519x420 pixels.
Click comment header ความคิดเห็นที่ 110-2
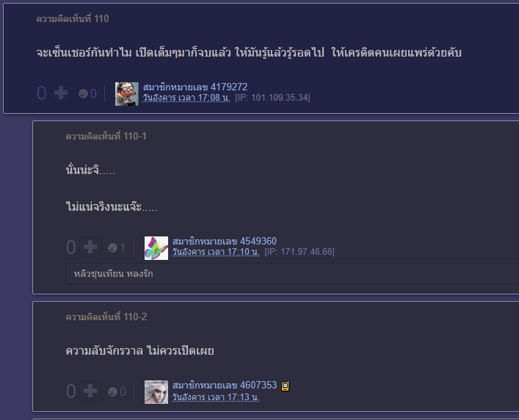tap(106, 317)
